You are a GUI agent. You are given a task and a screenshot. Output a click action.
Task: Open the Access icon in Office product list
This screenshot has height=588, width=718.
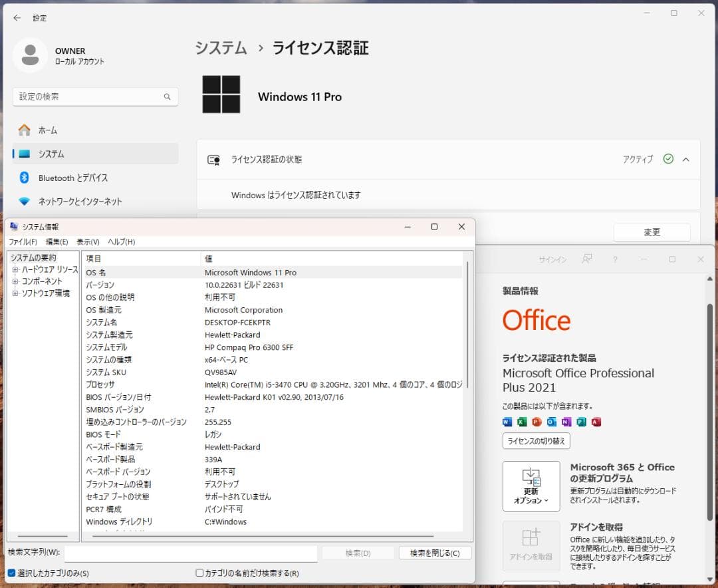pos(596,422)
